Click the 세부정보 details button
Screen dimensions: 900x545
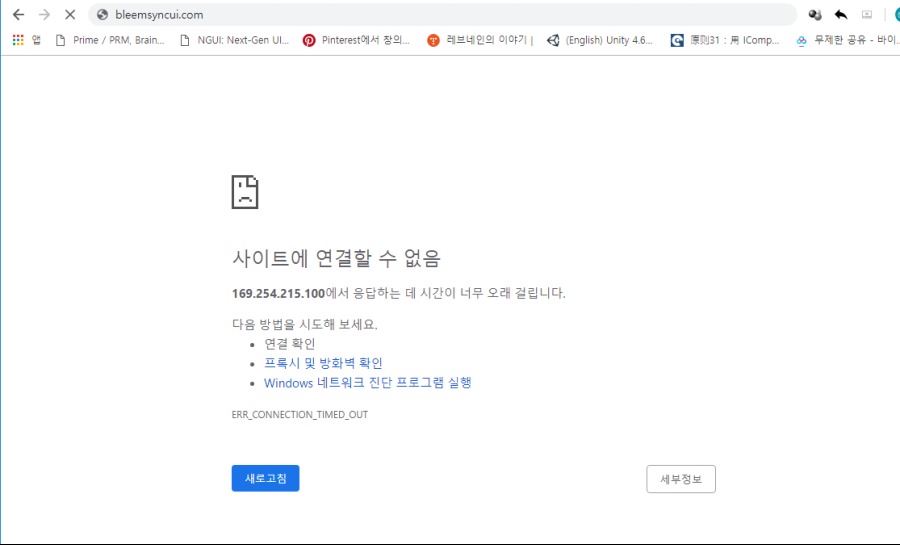pos(681,479)
